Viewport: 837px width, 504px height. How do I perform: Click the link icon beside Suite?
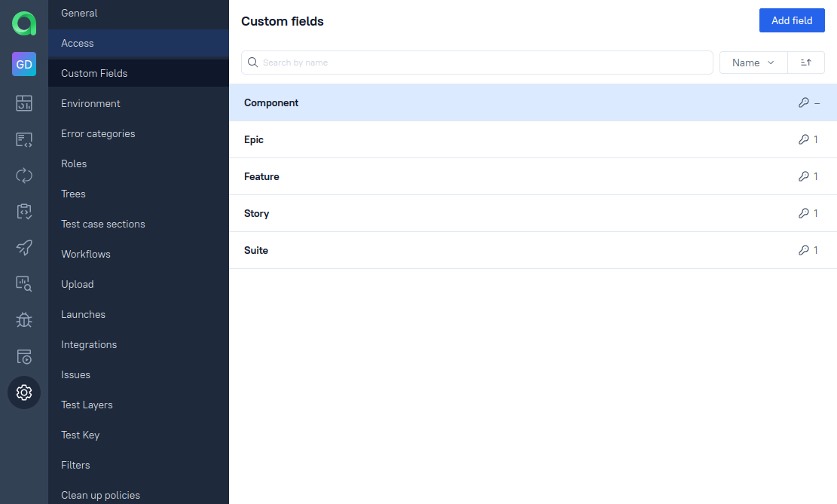point(805,250)
